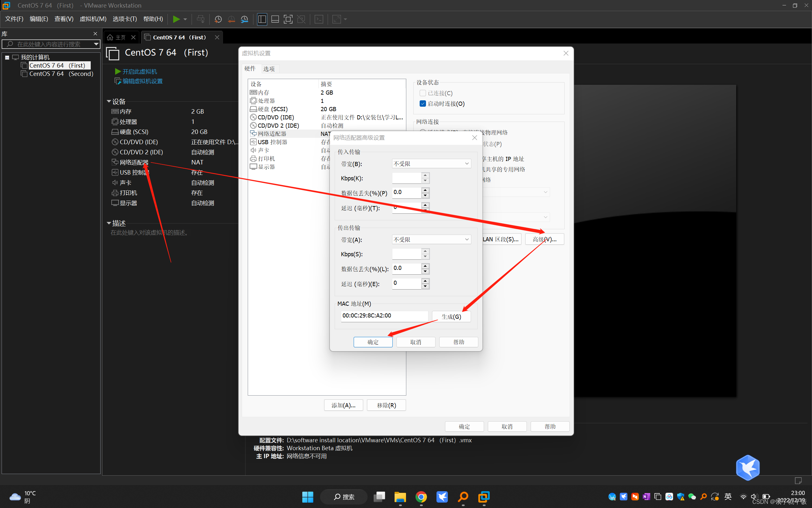This screenshot has width=812, height=508.
Task: Click the MAC 地址 input field
Action: (x=384, y=316)
